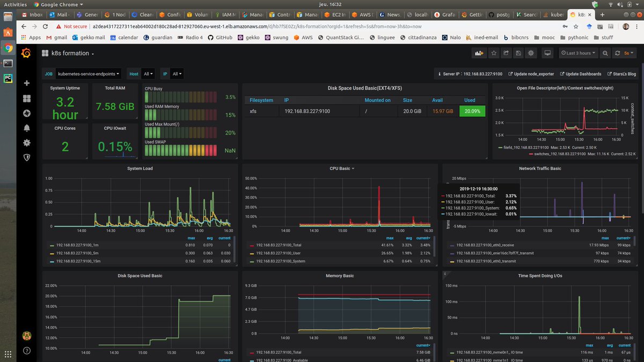Viewport: 644px width, 362px height.
Task: Open the Add panel graph icon
Action: [478, 53]
